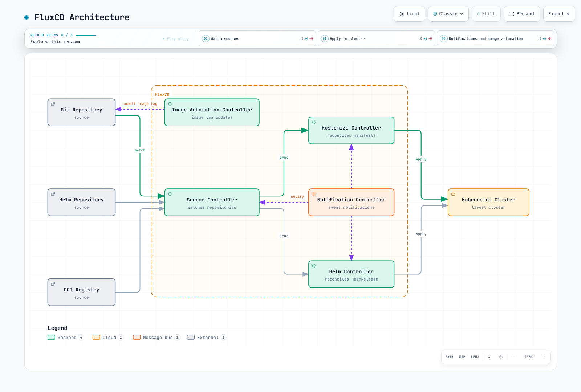Screen dimensions: 581x392
Task: Toggle the External legend filter
Action: (207, 337)
